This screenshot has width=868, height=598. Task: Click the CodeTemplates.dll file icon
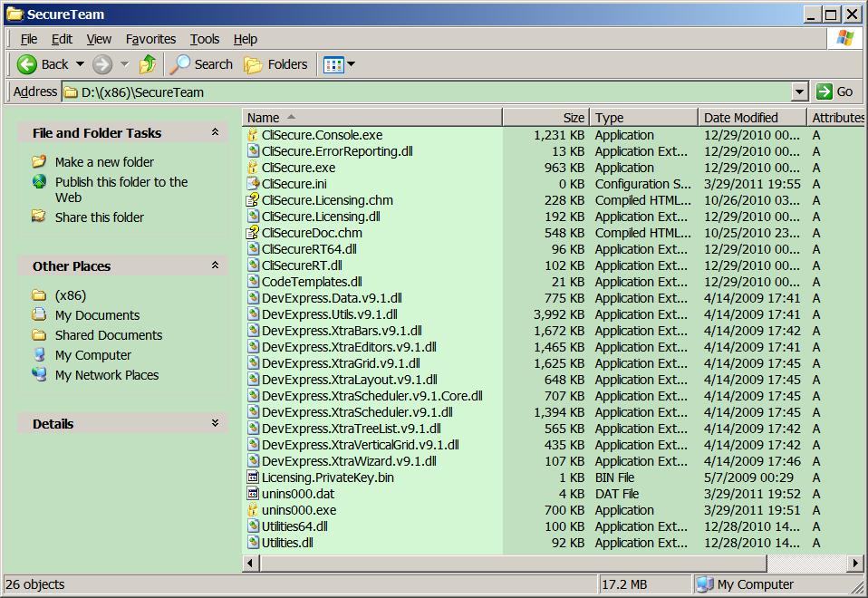pyautogui.click(x=253, y=281)
